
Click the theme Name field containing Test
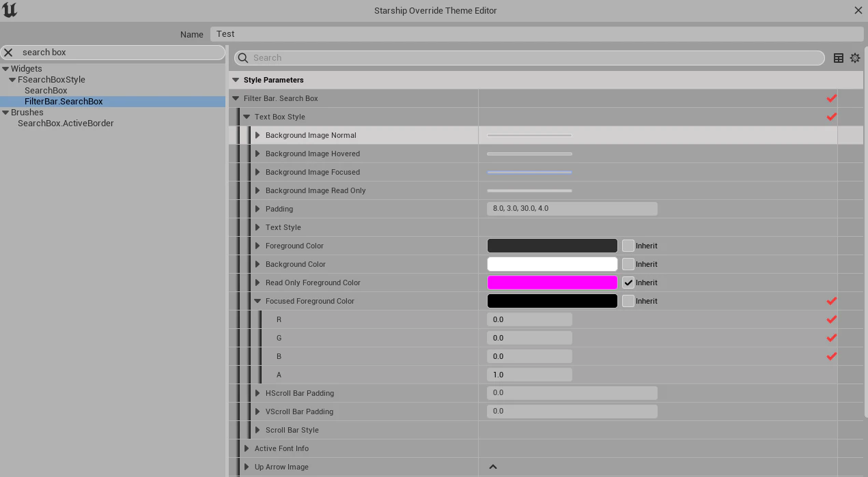(537, 34)
